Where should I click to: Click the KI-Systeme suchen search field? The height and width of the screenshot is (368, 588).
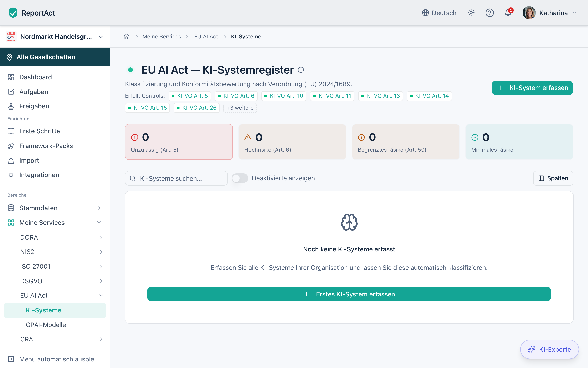click(x=176, y=178)
